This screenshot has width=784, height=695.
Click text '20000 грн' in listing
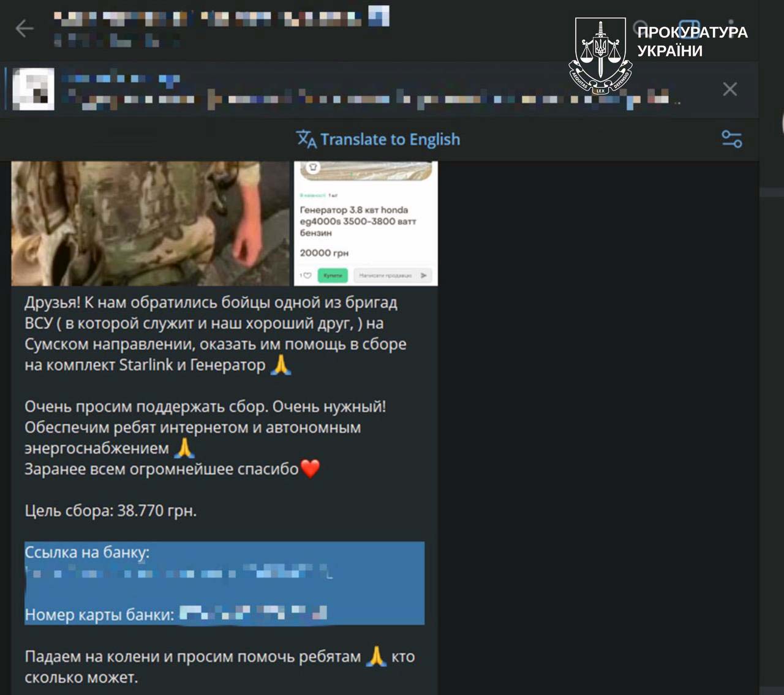(x=324, y=253)
